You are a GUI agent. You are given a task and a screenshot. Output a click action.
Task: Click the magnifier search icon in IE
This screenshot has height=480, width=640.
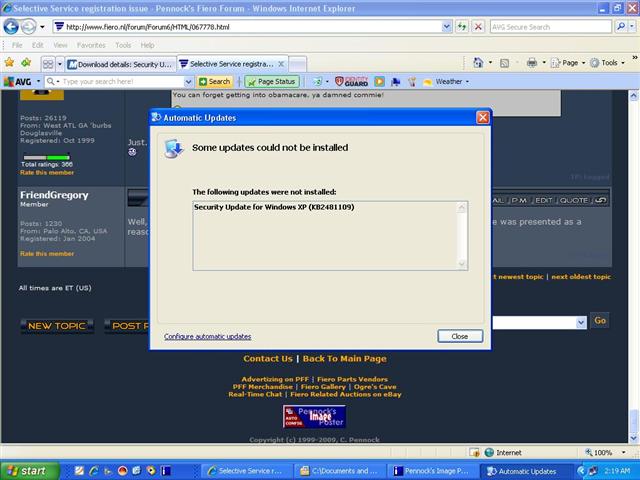point(621,27)
